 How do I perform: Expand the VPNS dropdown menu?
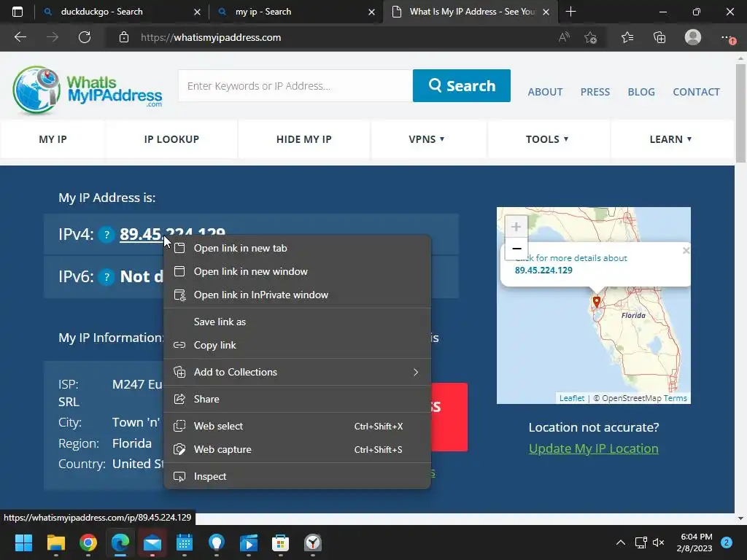(x=426, y=139)
